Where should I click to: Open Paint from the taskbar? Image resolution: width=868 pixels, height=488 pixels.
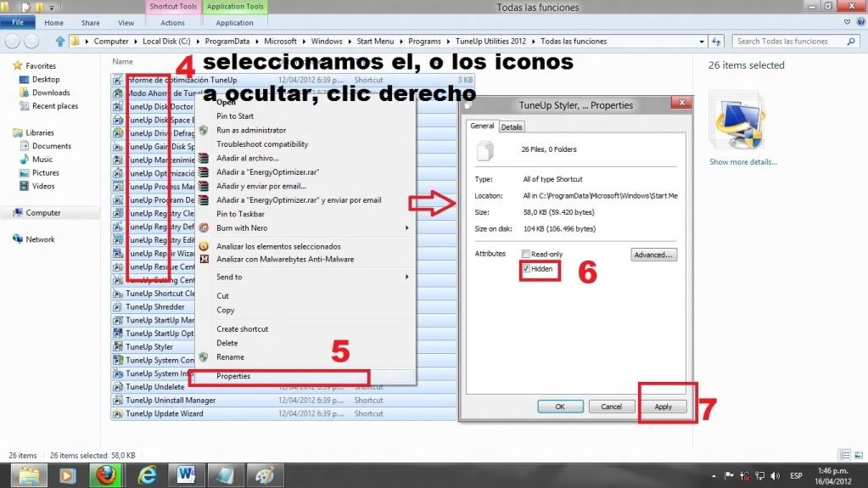point(266,474)
